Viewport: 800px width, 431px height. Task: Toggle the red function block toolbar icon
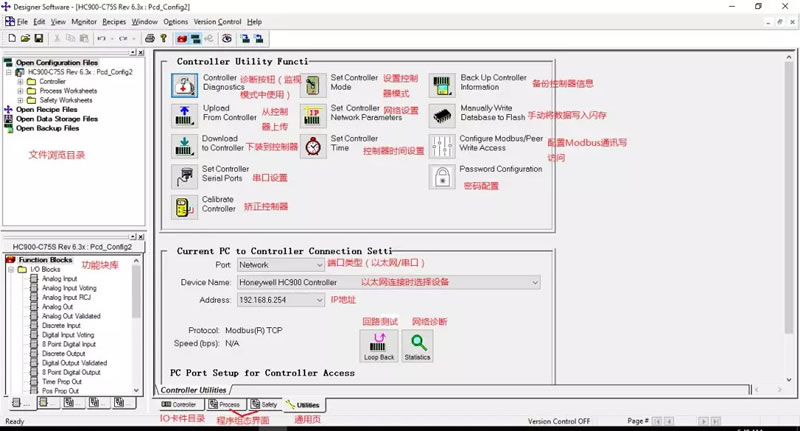(x=182, y=38)
